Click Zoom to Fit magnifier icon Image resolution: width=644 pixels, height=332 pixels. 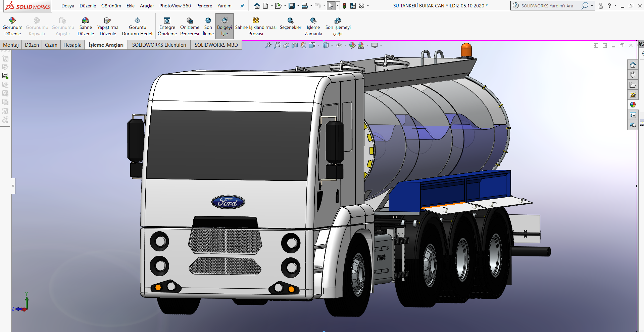coord(268,45)
